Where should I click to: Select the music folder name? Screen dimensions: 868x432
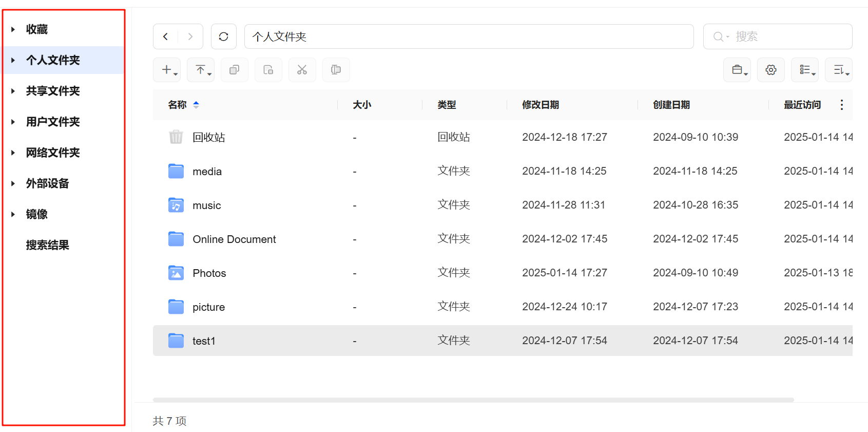(x=207, y=205)
